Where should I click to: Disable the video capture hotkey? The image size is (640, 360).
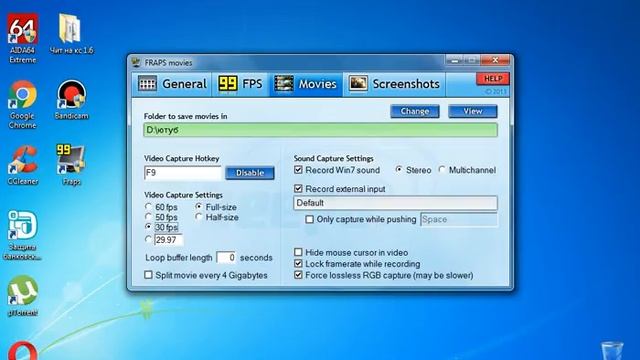[250, 173]
